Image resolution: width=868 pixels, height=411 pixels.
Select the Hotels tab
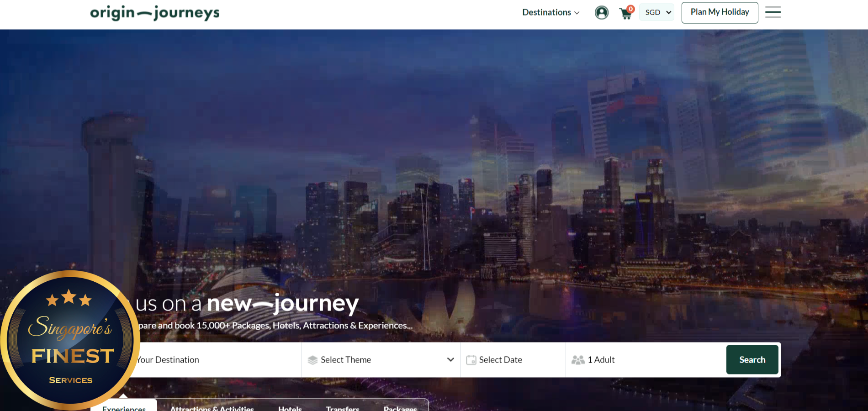coord(290,406)
